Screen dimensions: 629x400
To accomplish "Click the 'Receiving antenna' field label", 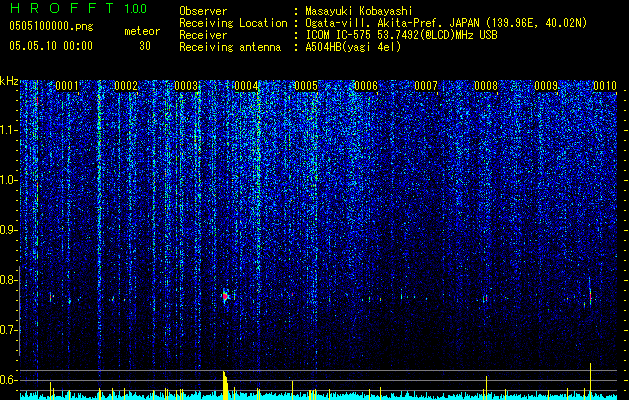I will (230, 47).
